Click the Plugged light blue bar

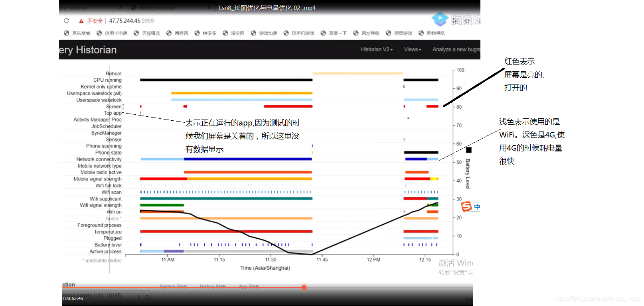coord(421,238)
